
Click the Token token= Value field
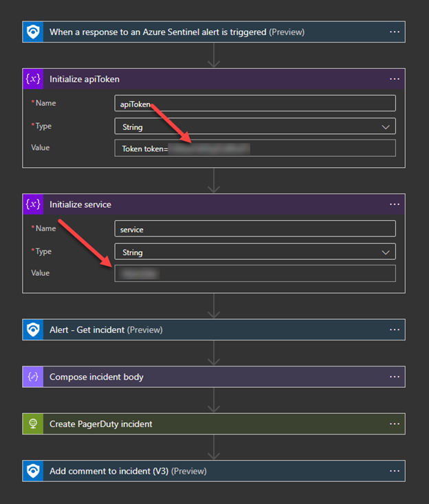pyautogui.click(x=255, y=149)
